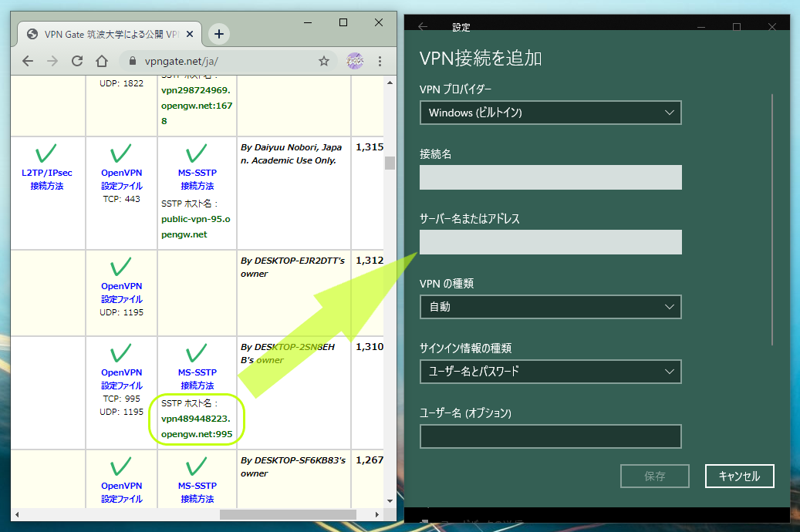Reload the vpngate page

[77, 61]
